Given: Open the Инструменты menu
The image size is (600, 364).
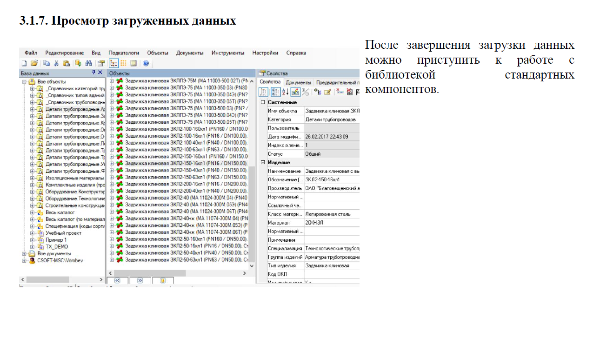Looking at the screenshot, I should point(228,53).
